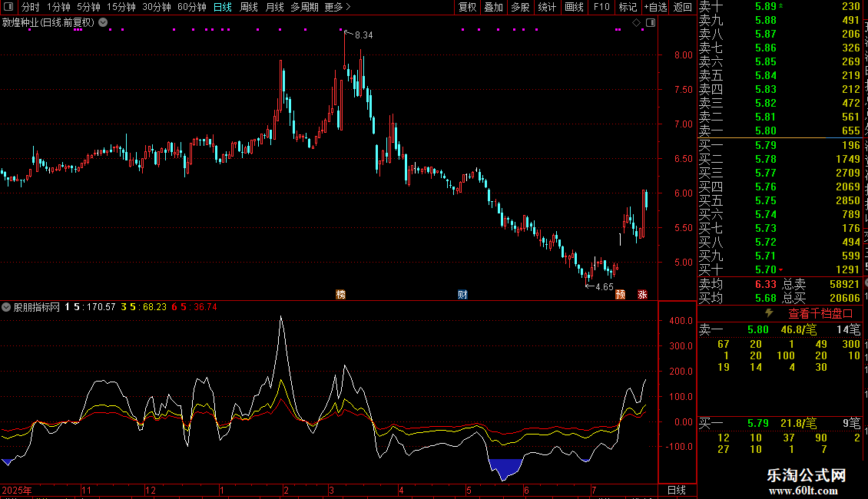Click the yellow 3 5:68.23 indicator value
868x499 pixels.
pos(144,307)
